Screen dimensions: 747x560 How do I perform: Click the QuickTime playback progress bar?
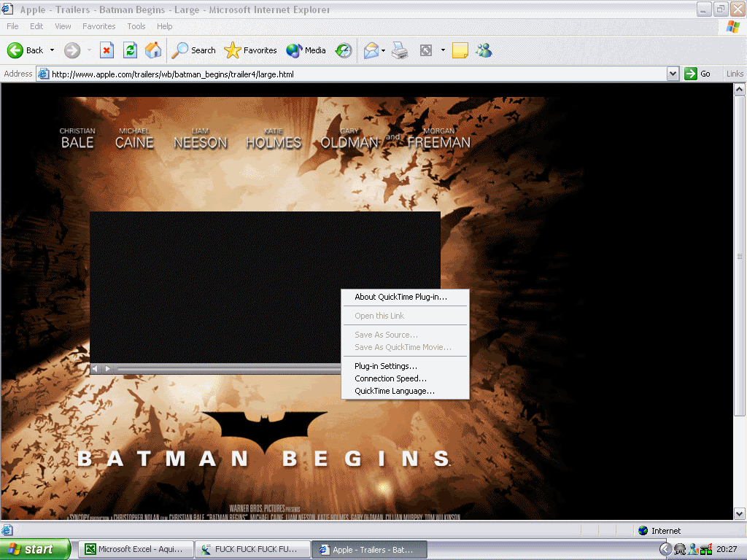[x=228, y=368]
